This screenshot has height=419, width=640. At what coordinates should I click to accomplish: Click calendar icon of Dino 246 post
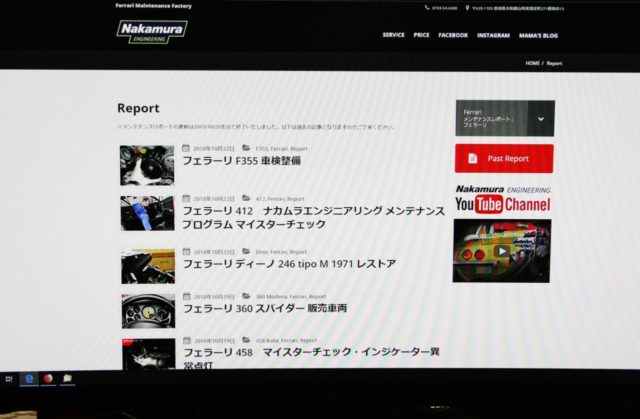[x=187, y=251]
